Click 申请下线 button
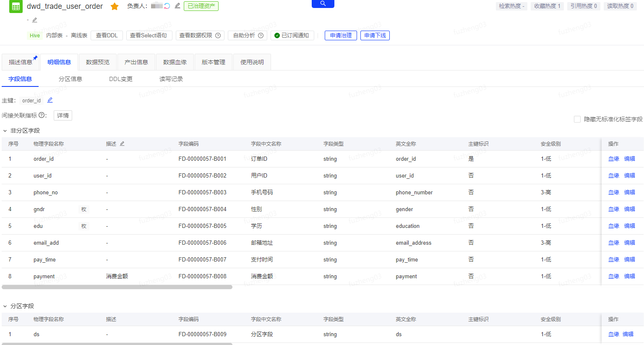Viewport: 644px width, 345px height. pos(375,35)
